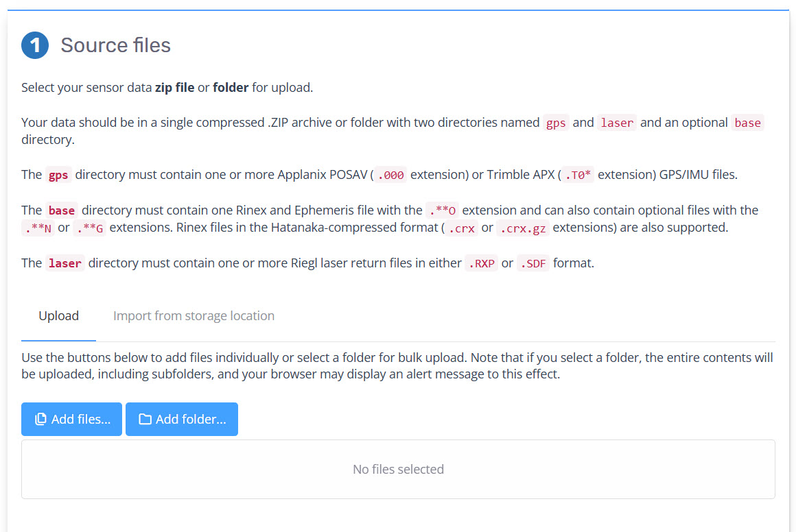
Task: Select the .**O extension code tag
Action: click(443, 210)
